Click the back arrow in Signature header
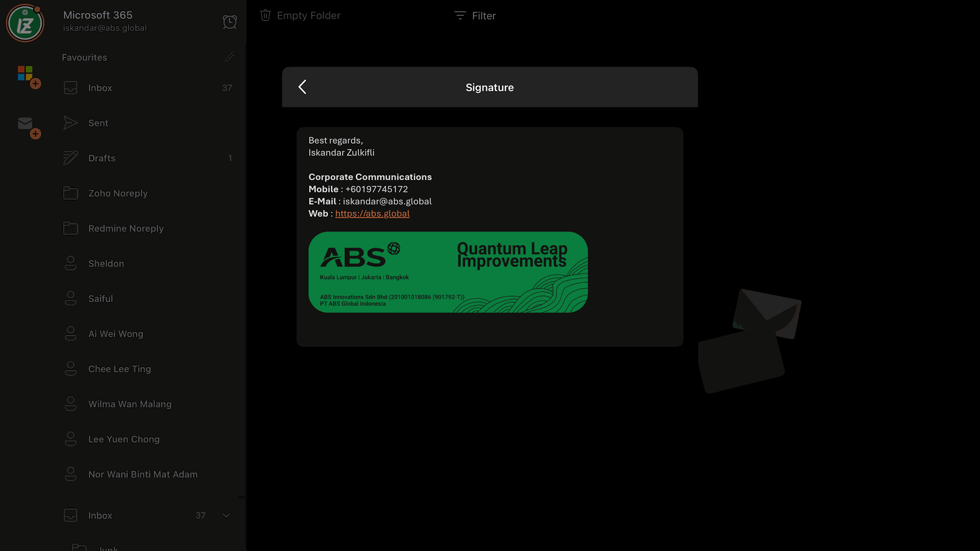This screenshot has height=551, width=980. tap(302, 87)
